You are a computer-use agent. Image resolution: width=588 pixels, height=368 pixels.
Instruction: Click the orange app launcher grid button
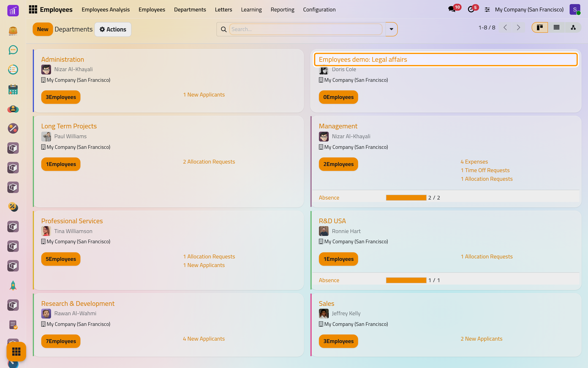(x=16, y=351)
